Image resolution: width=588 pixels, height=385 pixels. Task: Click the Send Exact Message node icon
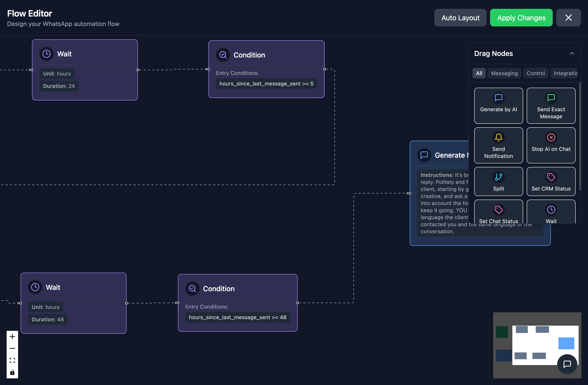pyautogui.click(x=551, y=98)
